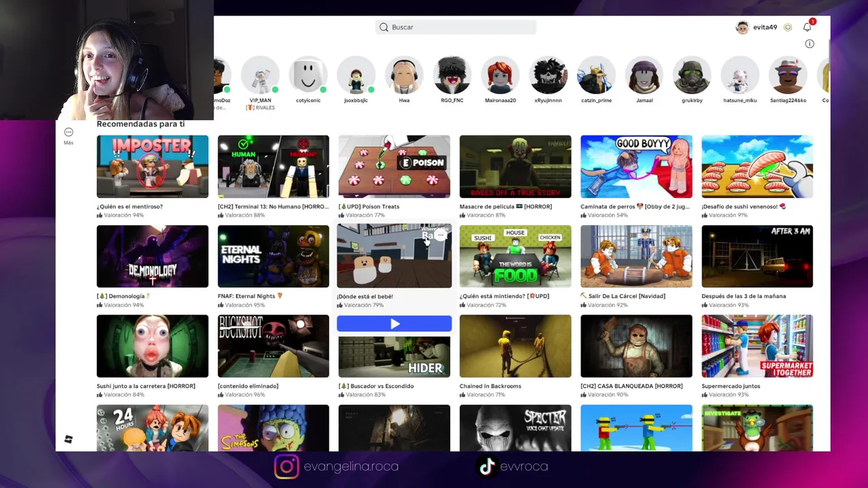Click the Más label in the sidebar
This screenshot has width=868, height=488.
(68, 142)
